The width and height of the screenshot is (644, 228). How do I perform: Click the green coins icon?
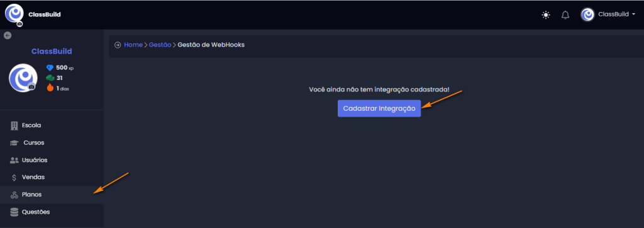[50, 77]
